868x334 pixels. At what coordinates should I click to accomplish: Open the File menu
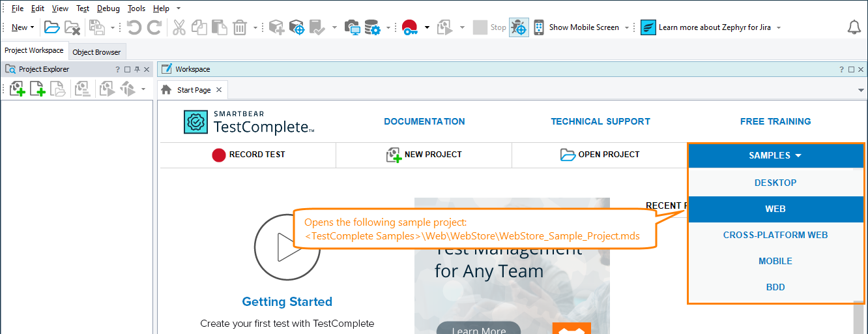pyautogui.click(x=18, y=8)
